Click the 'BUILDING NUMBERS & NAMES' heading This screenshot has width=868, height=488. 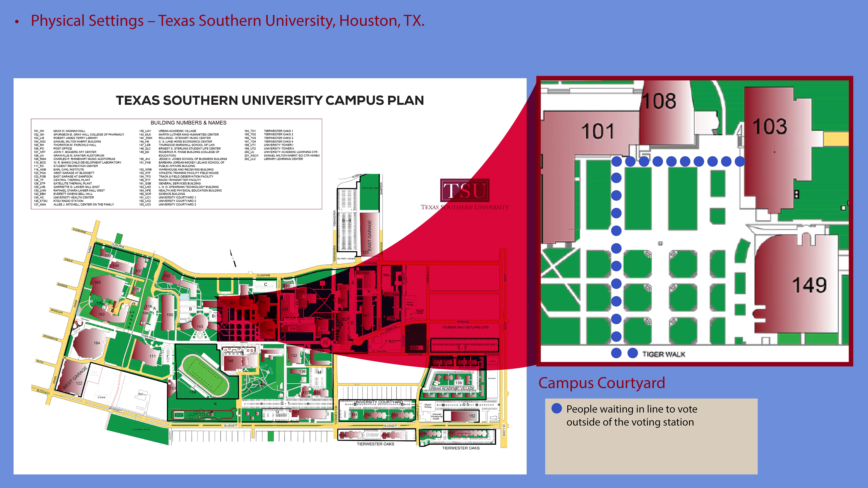[x=188, y=123]
